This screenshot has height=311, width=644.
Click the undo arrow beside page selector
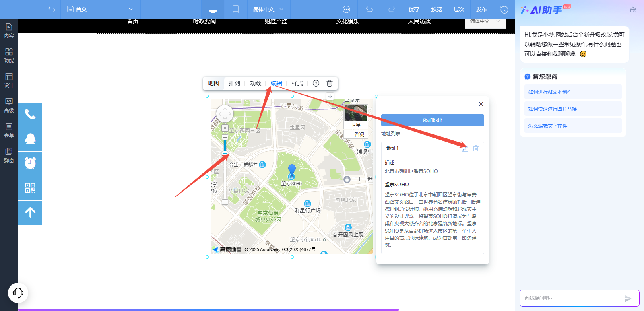pos(52,9)
